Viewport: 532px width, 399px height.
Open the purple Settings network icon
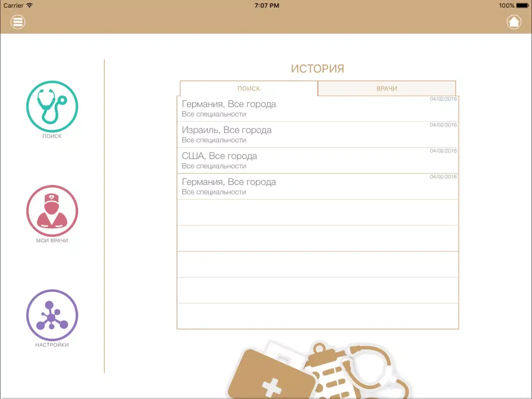point(52,315)
